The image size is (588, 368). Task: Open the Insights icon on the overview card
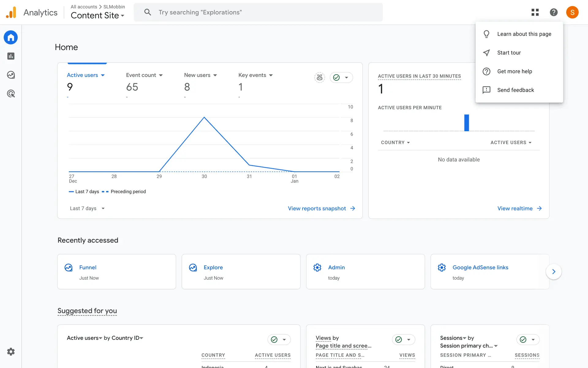[319, 78]
